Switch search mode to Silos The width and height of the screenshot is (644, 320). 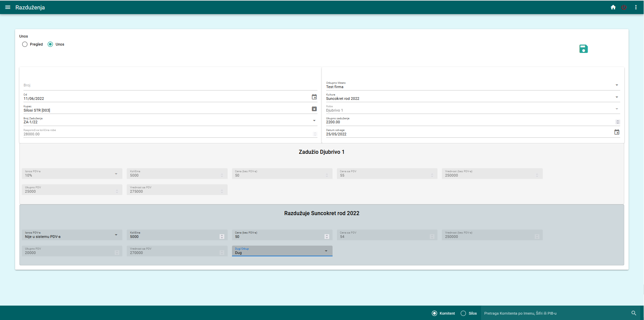click(x=463, y=313)
